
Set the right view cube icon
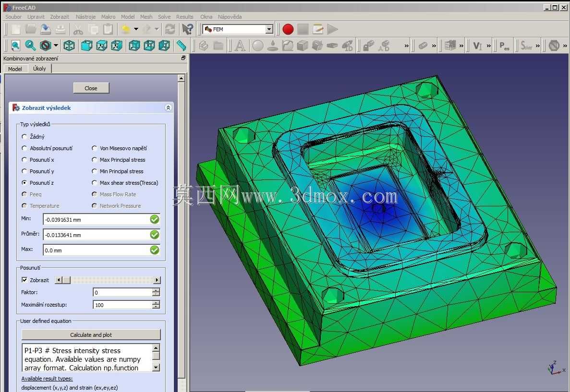click(x=116, y=46)
